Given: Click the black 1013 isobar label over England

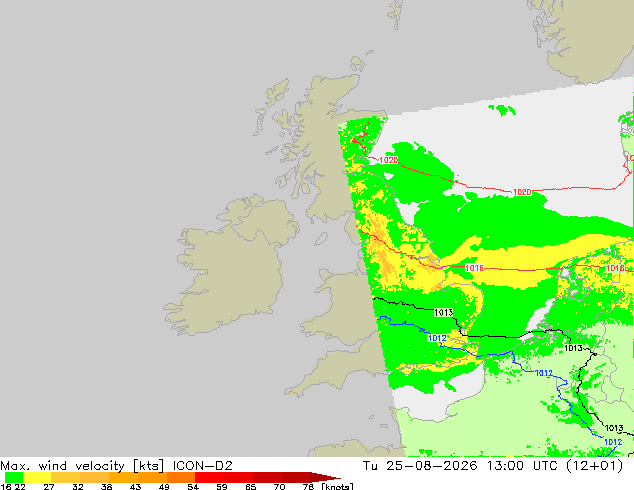Looking at the screenshot, I should tap(444, 313).
